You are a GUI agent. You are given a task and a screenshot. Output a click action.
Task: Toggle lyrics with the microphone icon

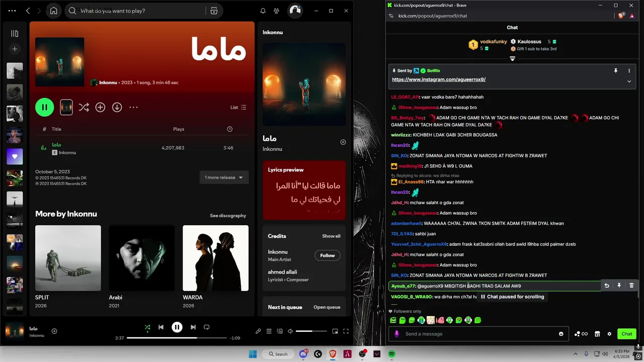point(258,331)
